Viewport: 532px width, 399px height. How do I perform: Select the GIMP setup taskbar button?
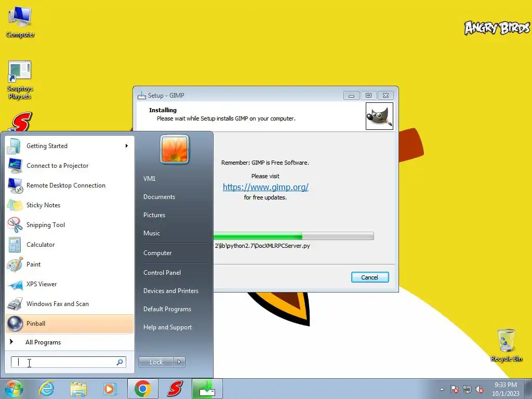pyautogui.click(x=207, y=389)
